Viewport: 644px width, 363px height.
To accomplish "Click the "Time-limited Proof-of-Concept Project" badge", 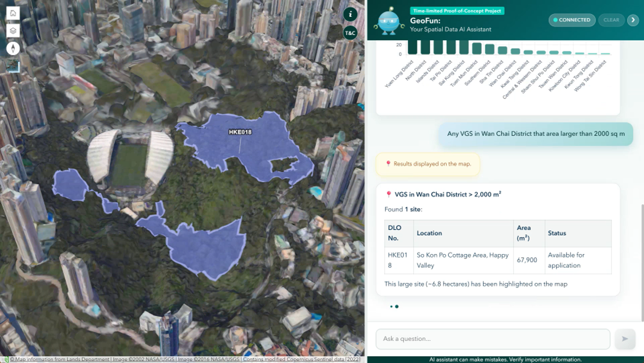I will point(457,11).
